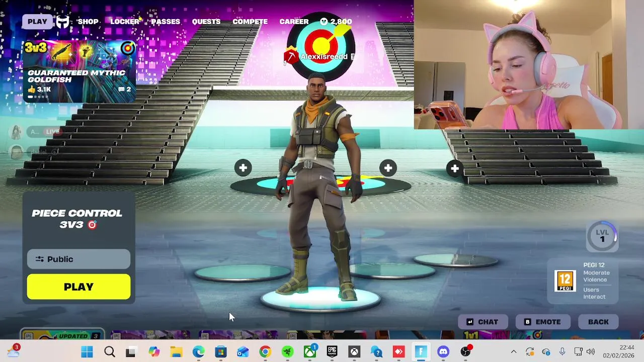Open the 1v1 island card in bottom row
644x362 pixels.
point(503,335)
